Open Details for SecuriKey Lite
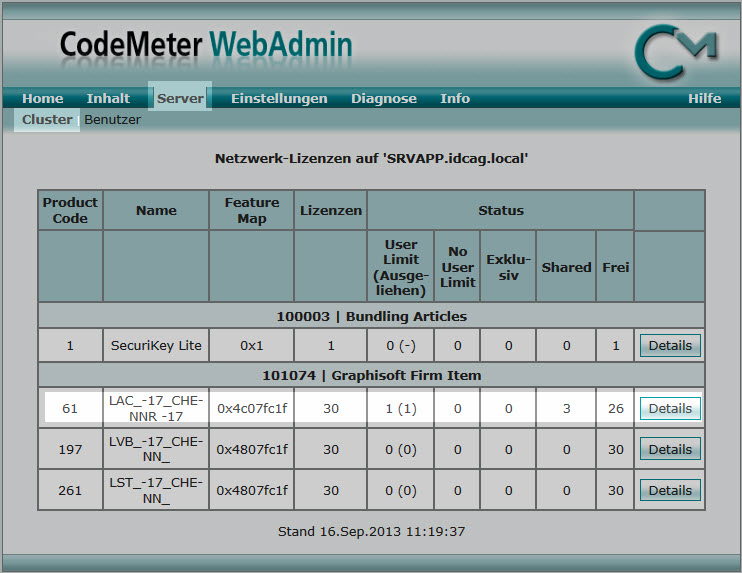Viewport: 742px width, 573px height. [670, 345]
